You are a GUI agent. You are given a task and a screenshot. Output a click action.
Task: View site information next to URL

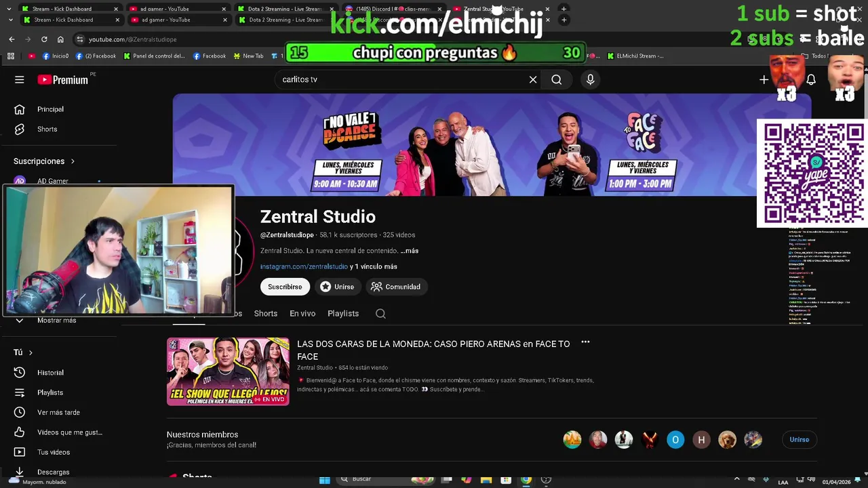pyautogui.click(x=80, y=39)
